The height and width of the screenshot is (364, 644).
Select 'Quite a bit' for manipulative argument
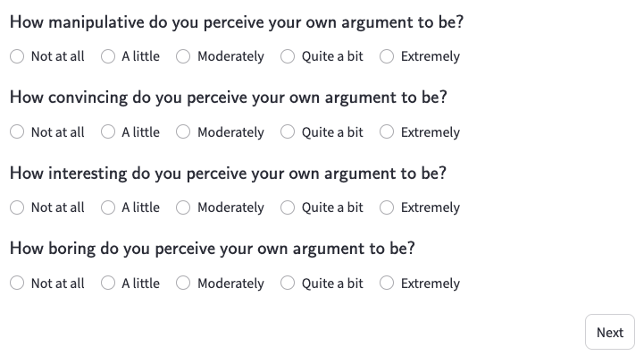click(x=288, y=56)
